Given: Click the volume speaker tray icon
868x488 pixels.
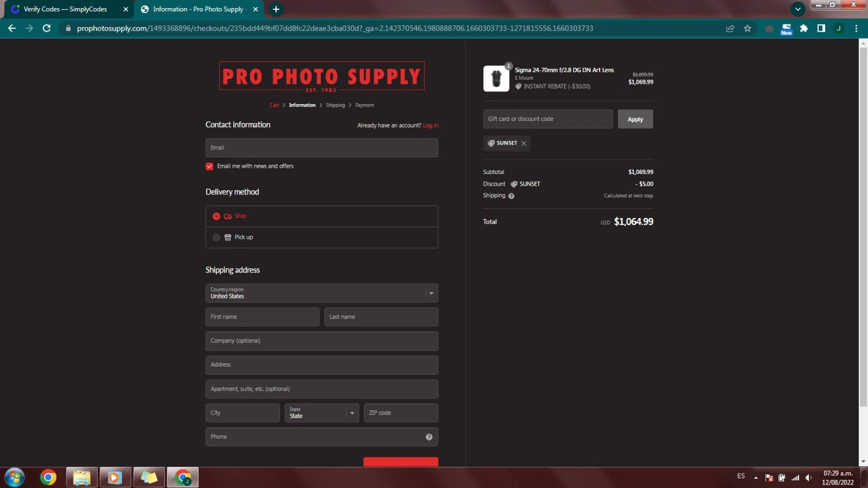Looking at the screenshot, I should [808, 478].
